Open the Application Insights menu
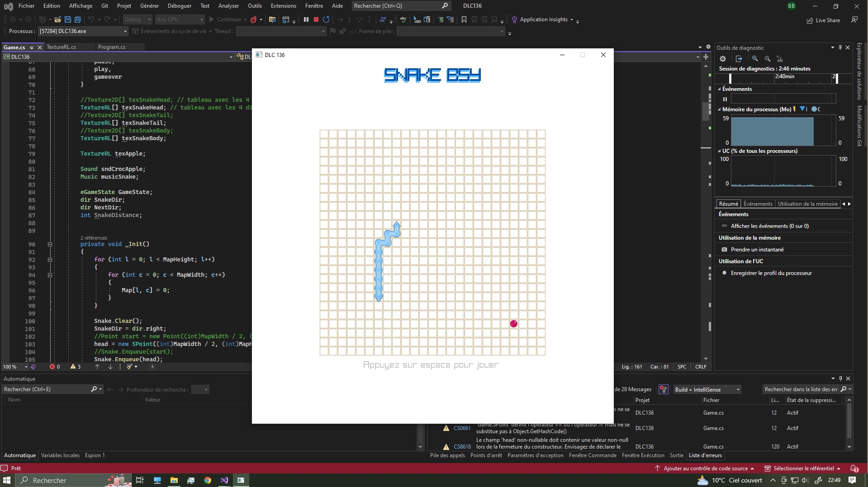 pyautogui.click(x=542, y=19)
